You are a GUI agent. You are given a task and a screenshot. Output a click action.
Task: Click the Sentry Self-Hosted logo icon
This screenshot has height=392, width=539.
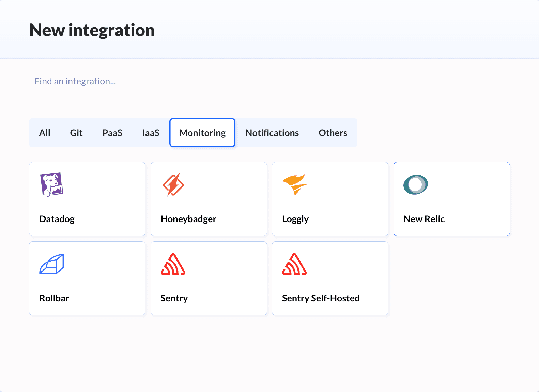294,264
